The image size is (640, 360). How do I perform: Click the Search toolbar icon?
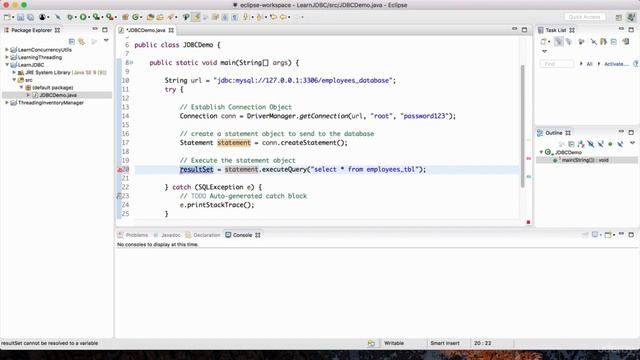point(171,17)
